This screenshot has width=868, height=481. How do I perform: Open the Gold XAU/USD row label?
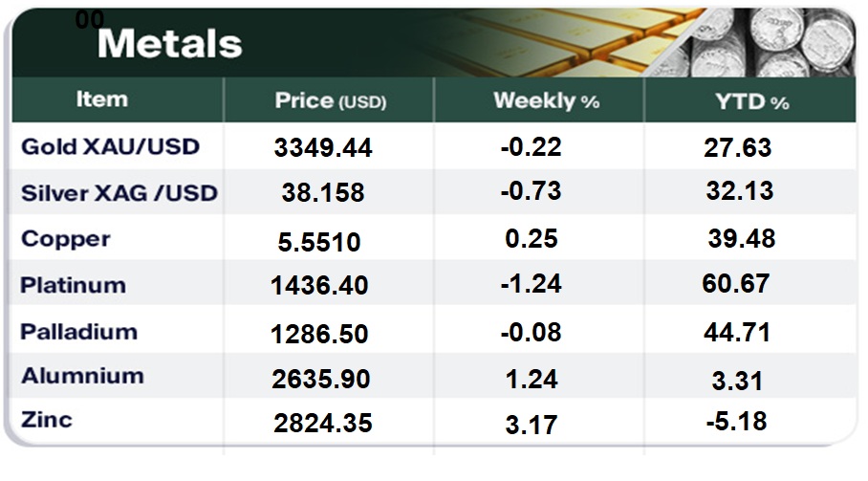coord(109,147)
